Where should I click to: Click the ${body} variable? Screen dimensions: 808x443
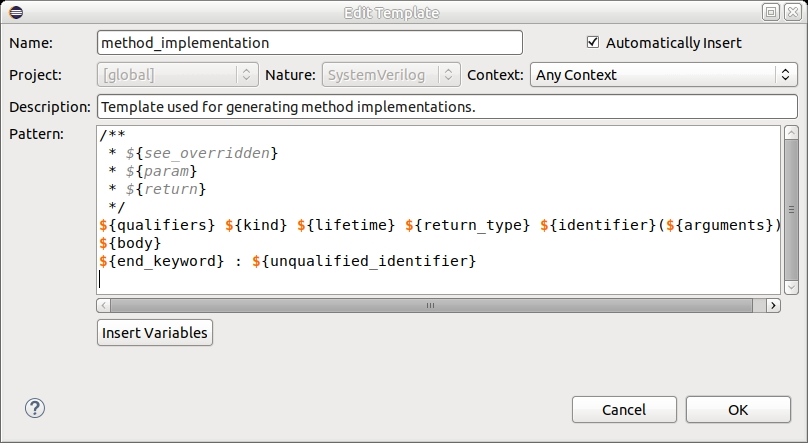[x=130, y=243]
